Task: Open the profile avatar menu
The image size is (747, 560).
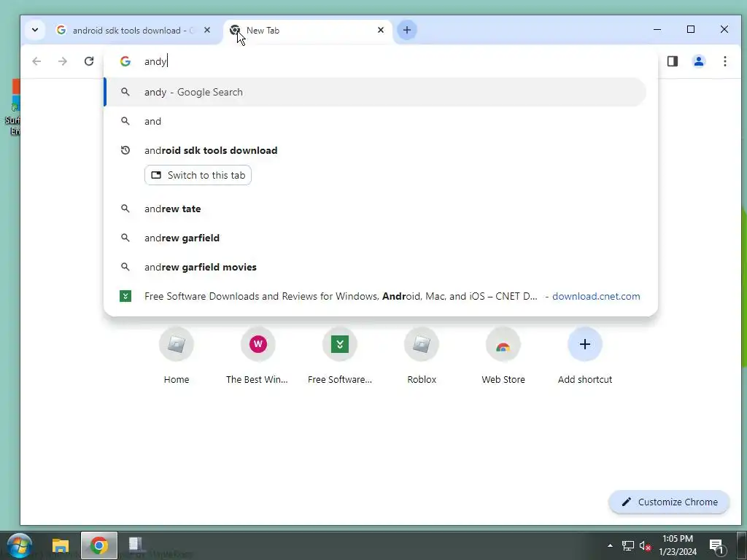Action: click(698, 61)
